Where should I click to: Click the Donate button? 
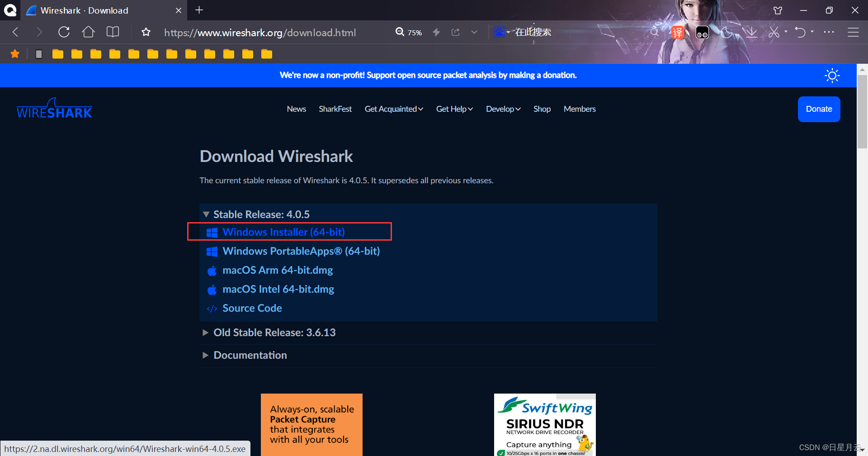coord(819,109)
